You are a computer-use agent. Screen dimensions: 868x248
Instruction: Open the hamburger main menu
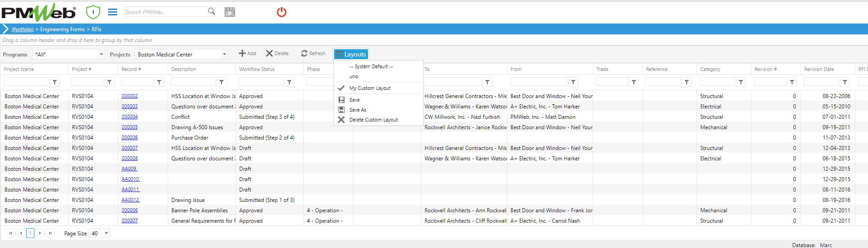(x=113, y=12)
